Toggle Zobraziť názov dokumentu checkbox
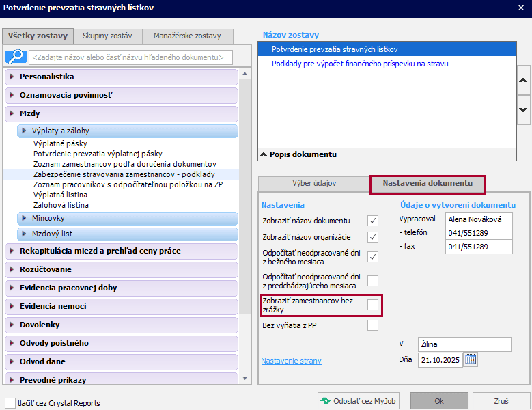Viewport: 532px width, 410px height. click(373, 220)
